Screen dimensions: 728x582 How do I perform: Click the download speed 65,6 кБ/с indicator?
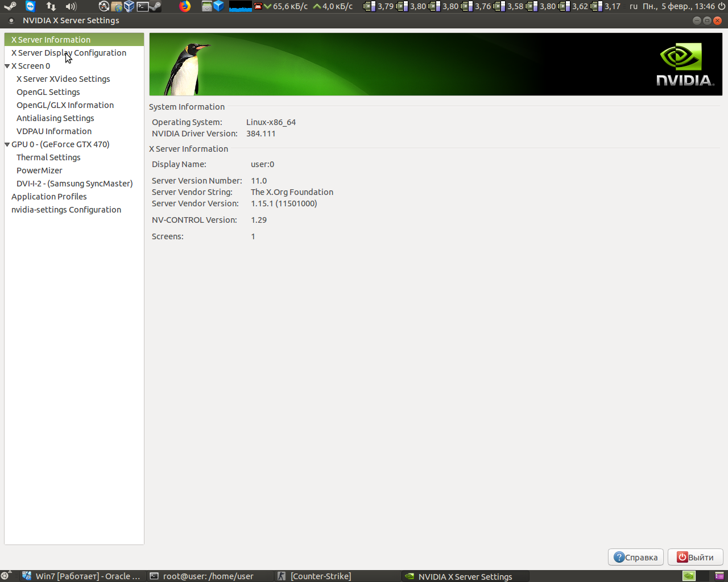[x=286, y=6]
